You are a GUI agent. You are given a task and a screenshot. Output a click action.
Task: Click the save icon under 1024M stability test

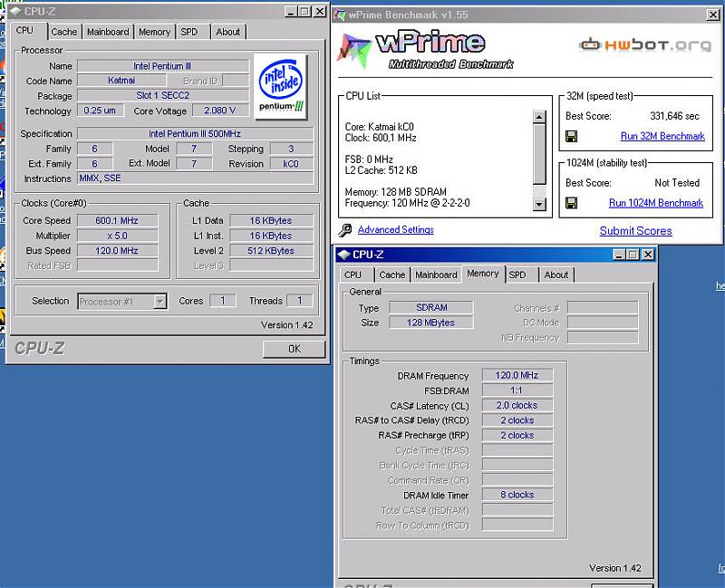coord(572,203)
